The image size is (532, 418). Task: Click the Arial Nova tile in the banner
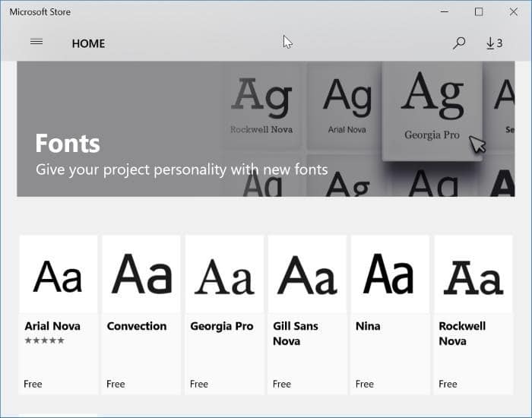pyautogui.click(x=345, y=107)
